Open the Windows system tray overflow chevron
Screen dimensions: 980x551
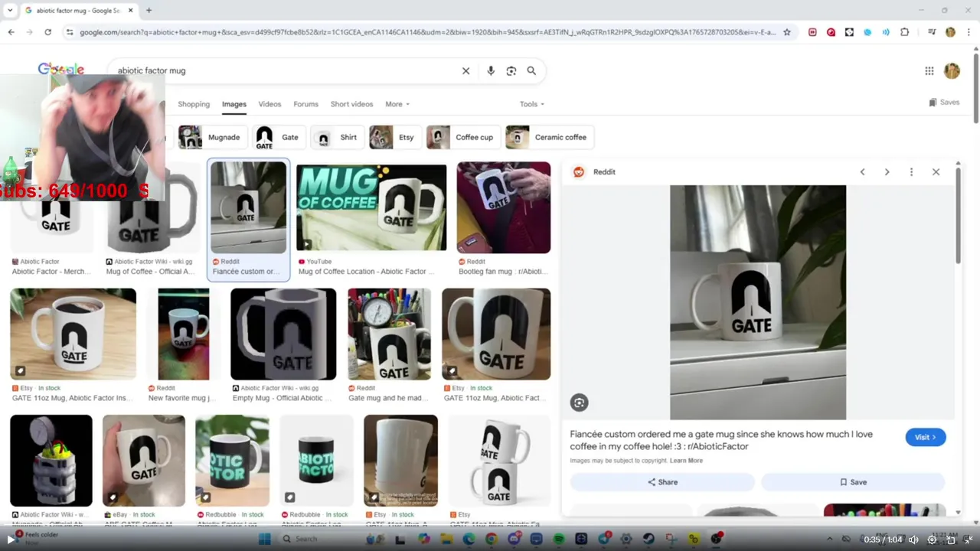(829, 539)
